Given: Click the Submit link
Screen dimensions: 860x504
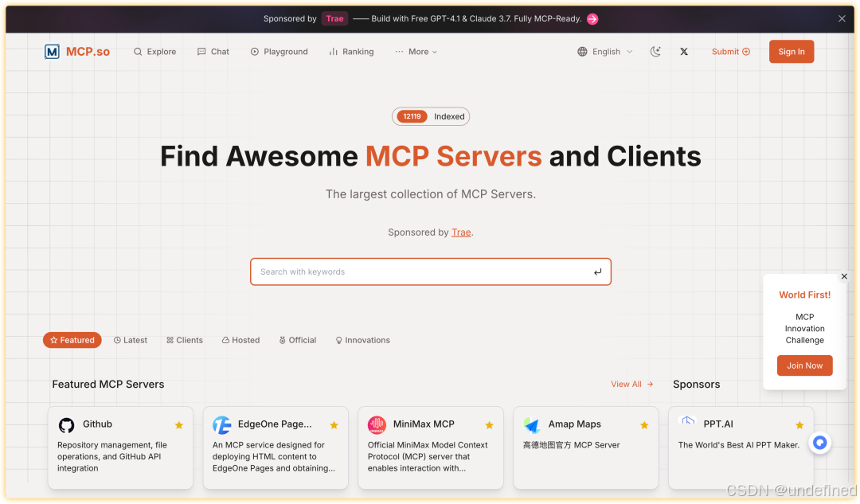Looking at the screenshot, I should [730, 52].
